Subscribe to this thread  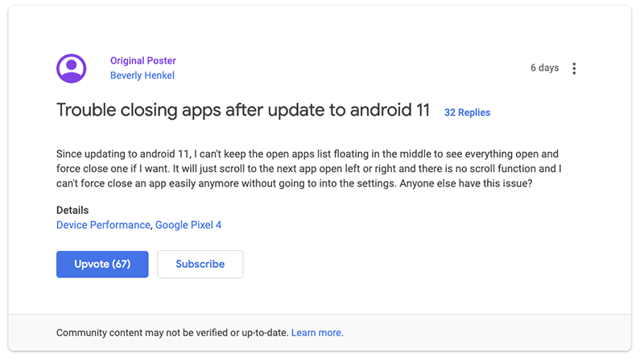point(200,265)
